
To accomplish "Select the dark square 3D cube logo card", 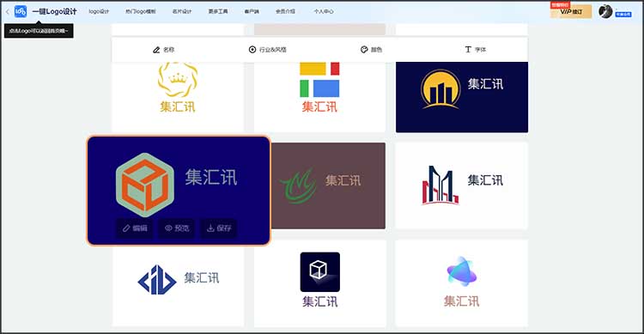I will tap(319, 283).
